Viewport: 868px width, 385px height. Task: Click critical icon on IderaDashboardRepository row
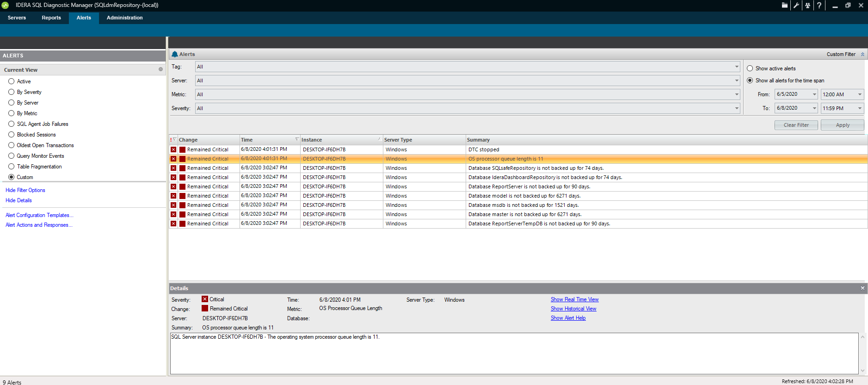tap(173, 177)
